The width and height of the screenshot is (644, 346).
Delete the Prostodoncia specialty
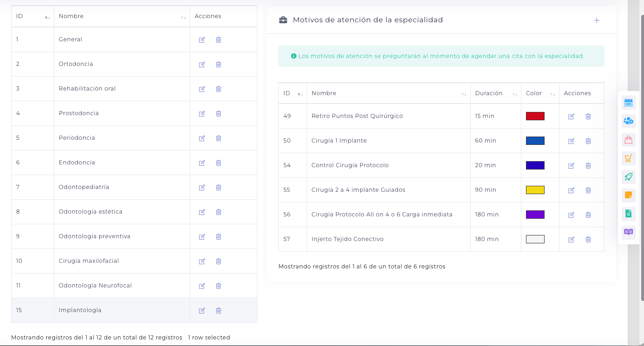[218, 114]
